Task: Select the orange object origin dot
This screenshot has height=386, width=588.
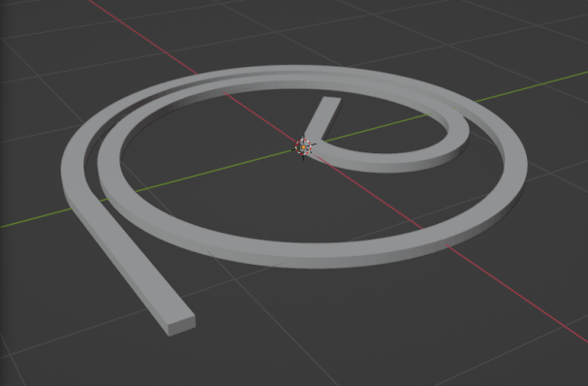Action: [x=303, y=147]
